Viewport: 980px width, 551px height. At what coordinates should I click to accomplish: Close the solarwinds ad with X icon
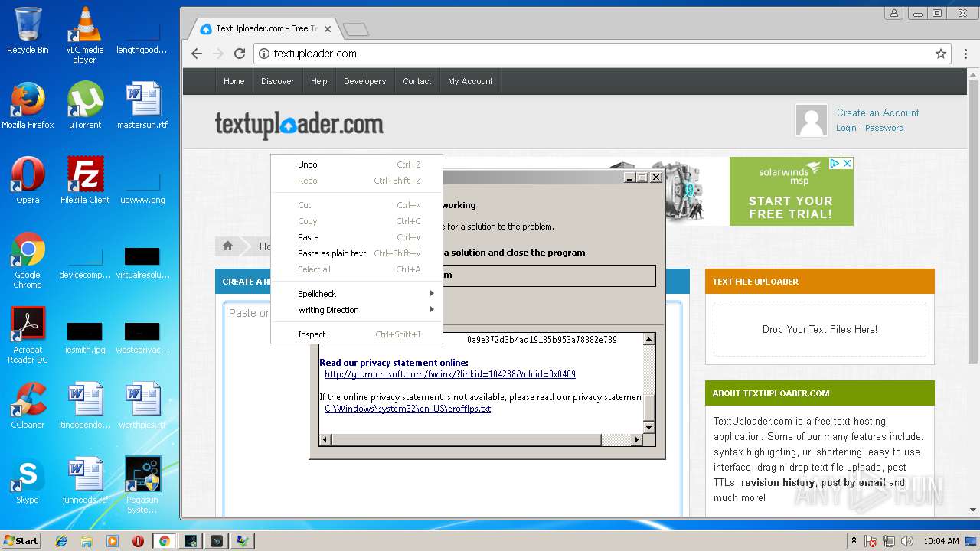847,163
